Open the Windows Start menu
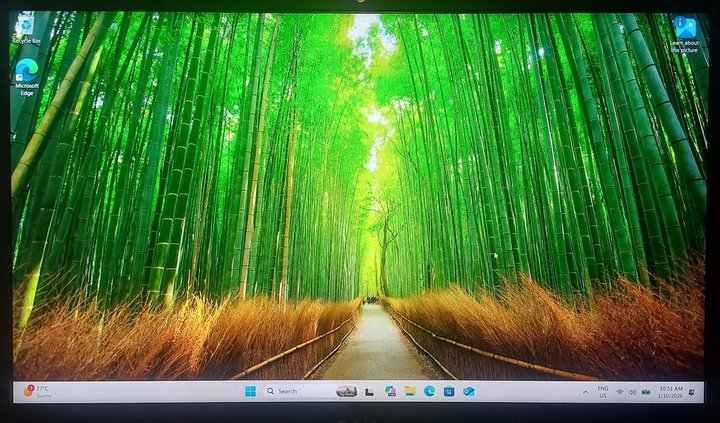 click(x=250, y=391)
